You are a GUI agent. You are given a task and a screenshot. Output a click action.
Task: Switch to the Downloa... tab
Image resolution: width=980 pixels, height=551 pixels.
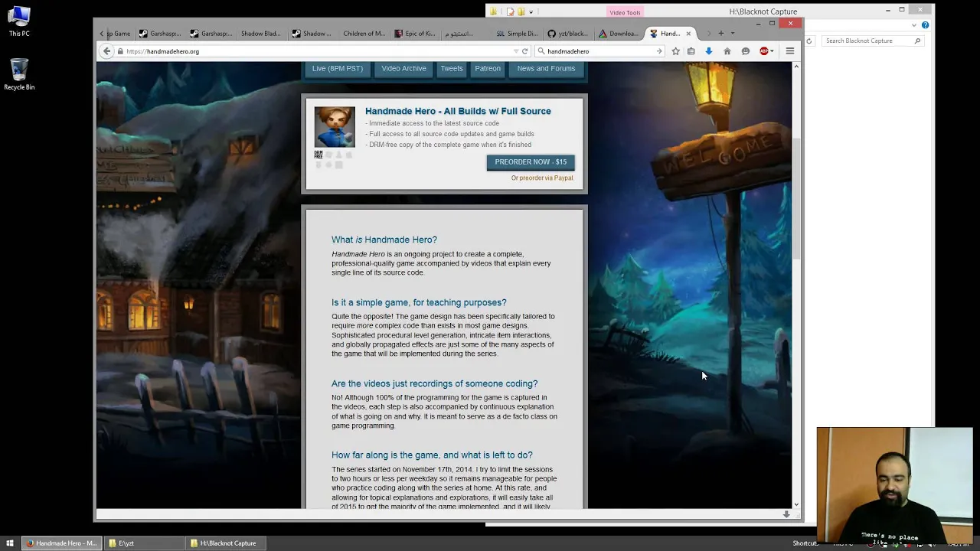(619, 34)
